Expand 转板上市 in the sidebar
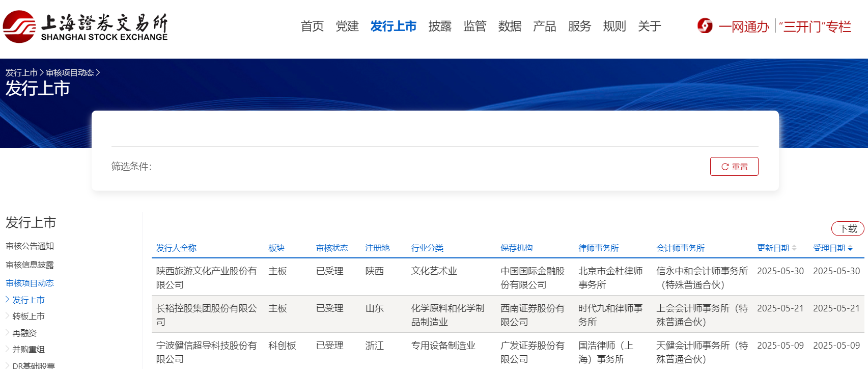 pos(29,317)
